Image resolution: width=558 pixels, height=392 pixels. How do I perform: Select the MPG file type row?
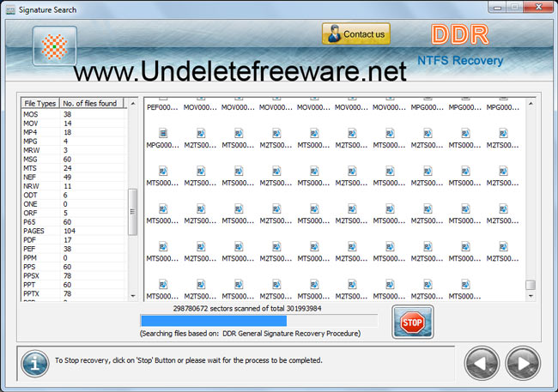coord(74,142)
